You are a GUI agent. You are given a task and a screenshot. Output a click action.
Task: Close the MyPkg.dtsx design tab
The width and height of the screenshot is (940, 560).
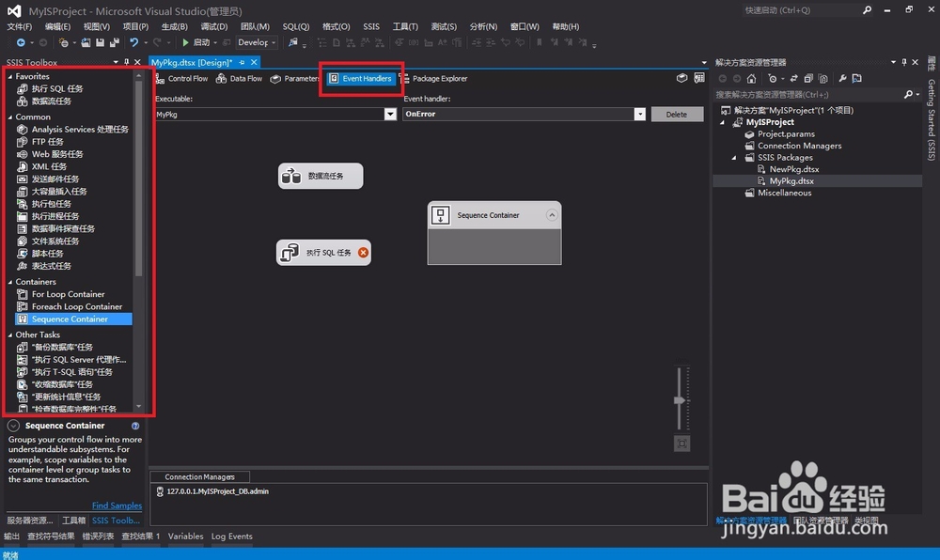pos(254,62)
